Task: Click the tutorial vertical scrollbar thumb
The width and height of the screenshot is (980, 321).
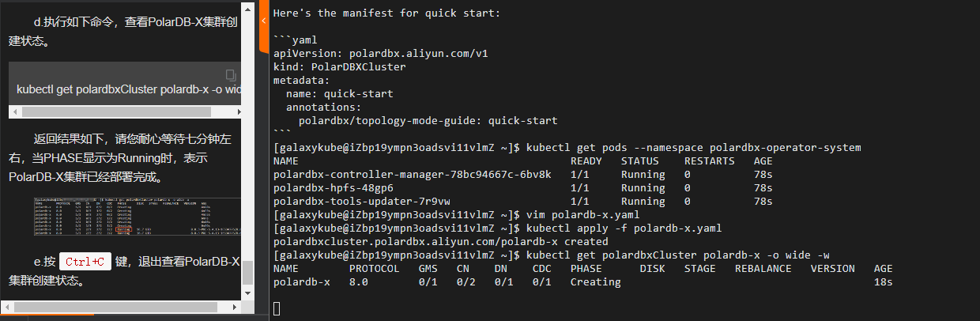Action: (x=248, y=273)
